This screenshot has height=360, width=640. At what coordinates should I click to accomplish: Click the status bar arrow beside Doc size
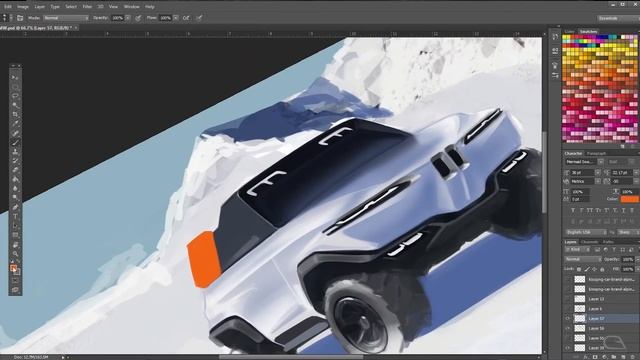pyautogui.click(x=63, y=357)
